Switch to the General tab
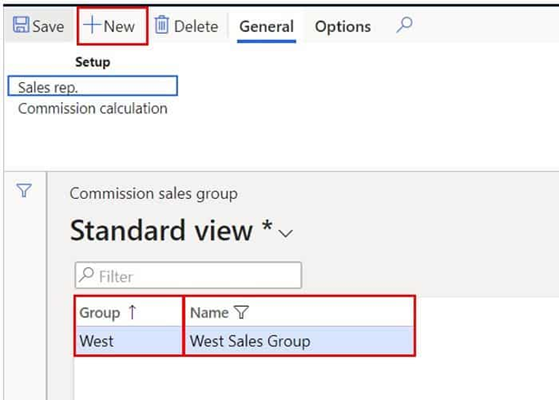This screenshot has width=559, height=400. [266, 27]
